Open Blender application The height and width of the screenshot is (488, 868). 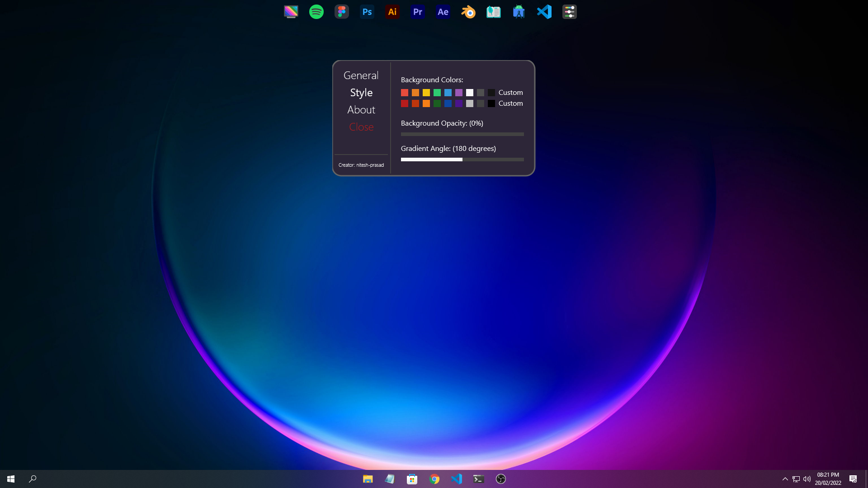click(468, 11)
